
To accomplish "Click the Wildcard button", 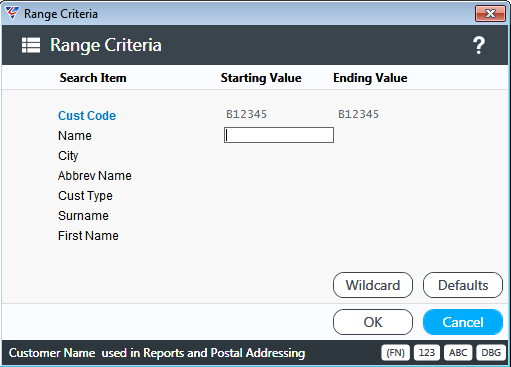I will [373, 285].
